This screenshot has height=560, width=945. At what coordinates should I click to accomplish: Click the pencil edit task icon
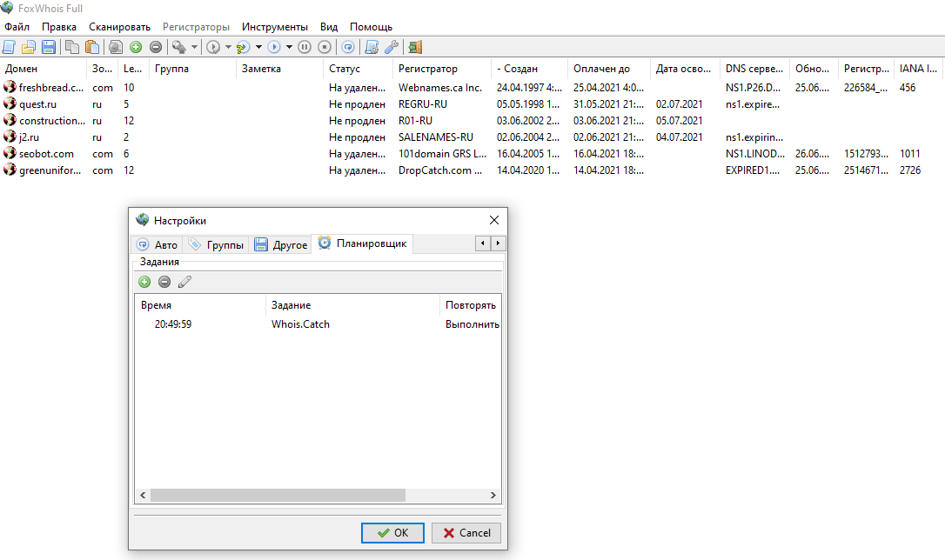(x=184, y=281)
